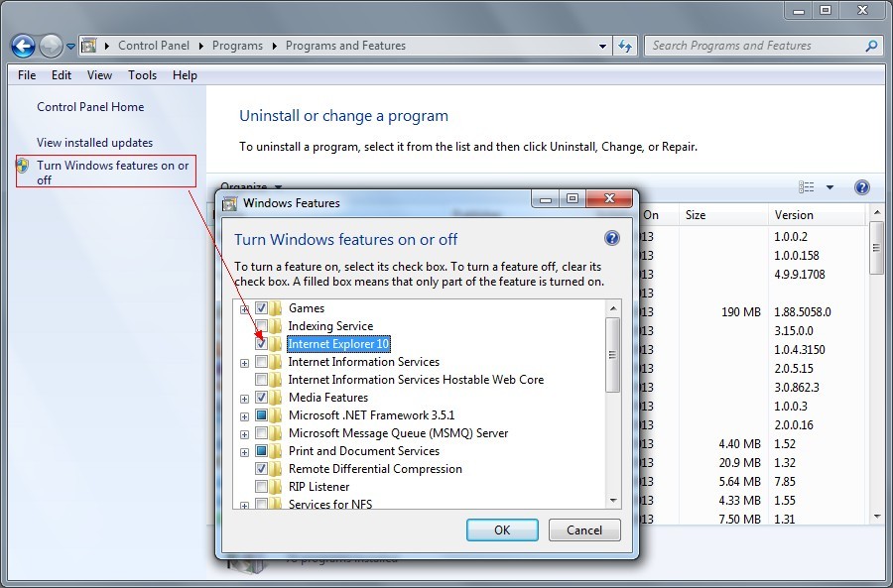The width and height of the screenshot is (893, 588).
Task: Click the Internet Information Services folder icon
Action: (276, 362)
